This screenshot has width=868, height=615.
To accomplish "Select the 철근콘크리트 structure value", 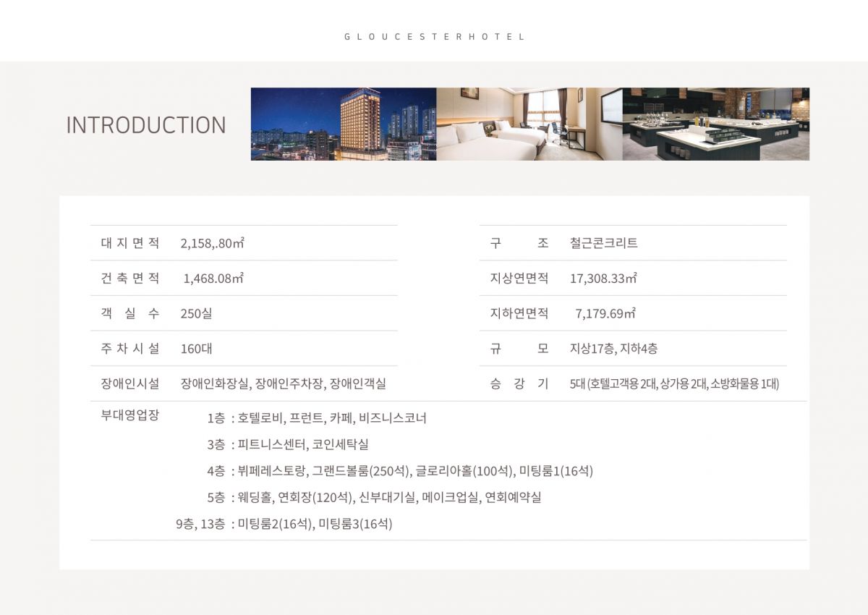I will click(604, 243).
